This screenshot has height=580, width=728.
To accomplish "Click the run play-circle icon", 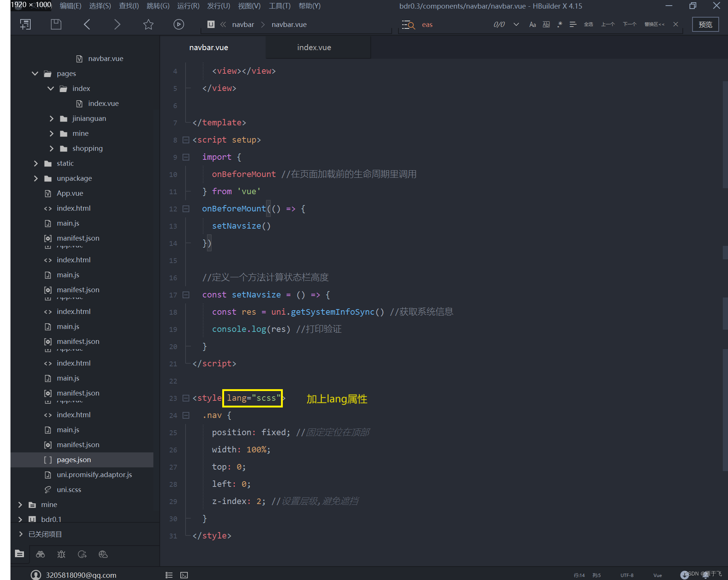I will (179, 24).
